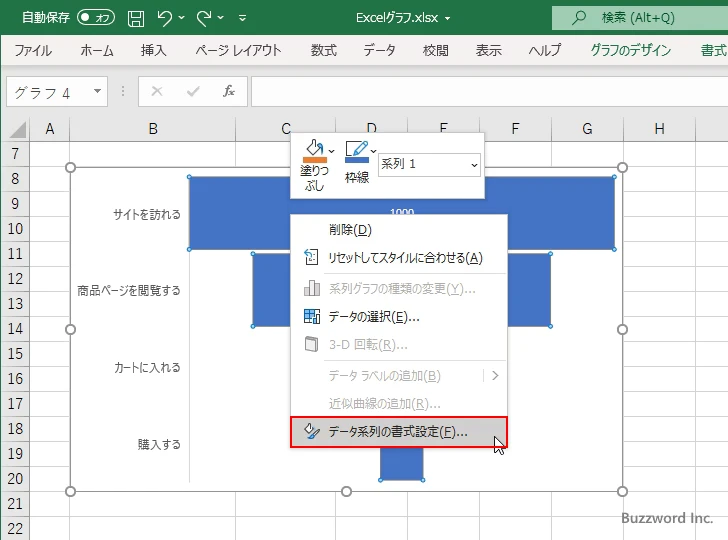
Task: Click the axis label サイトを訪れる
Action: 147,215
